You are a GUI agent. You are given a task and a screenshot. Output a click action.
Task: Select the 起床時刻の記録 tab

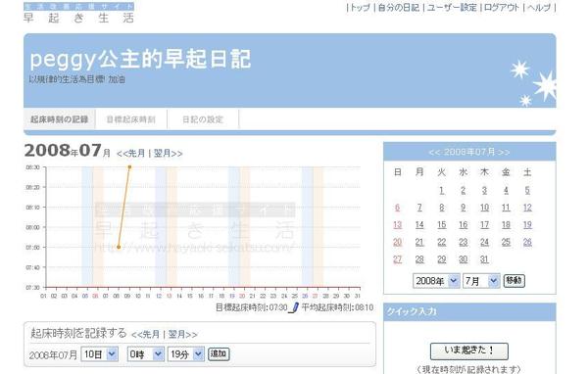pyautogui.click(x=59, y=119)
